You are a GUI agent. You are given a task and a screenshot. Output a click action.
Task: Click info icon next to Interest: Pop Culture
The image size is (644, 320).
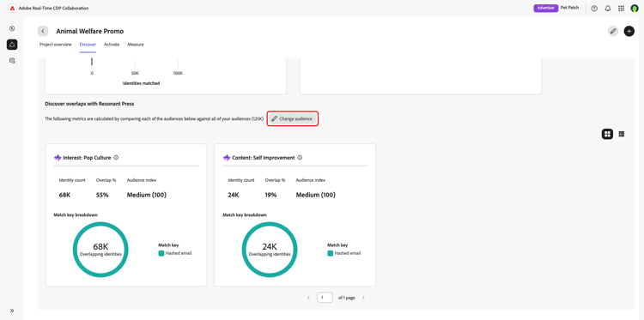[x=116, y=158]
